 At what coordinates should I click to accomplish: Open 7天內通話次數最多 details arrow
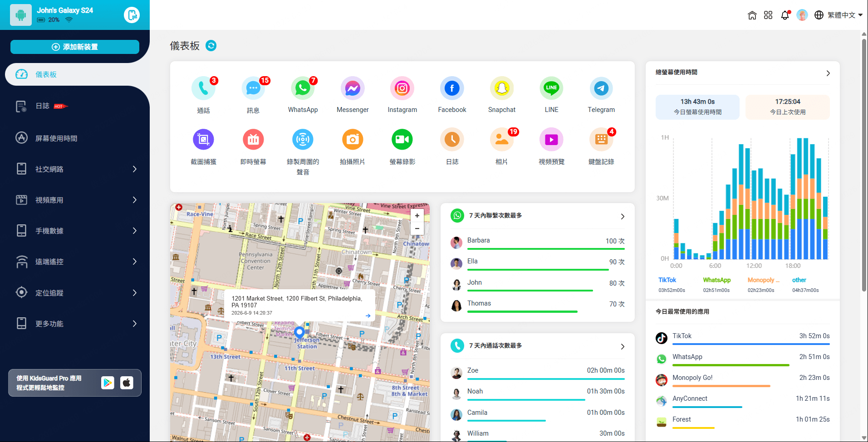pos(623,346)
